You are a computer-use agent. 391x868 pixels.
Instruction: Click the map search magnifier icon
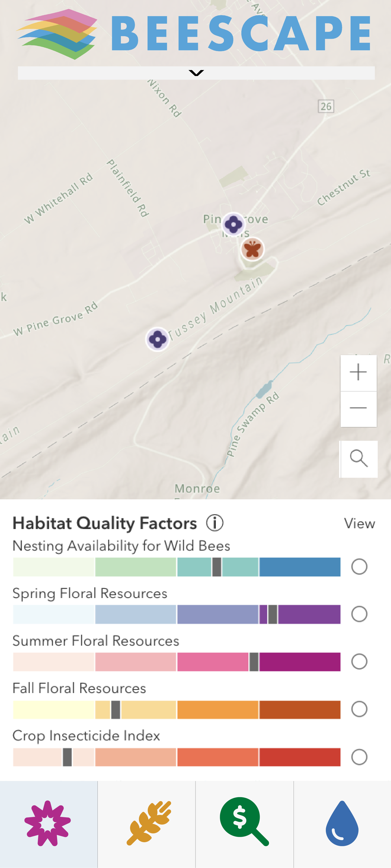click(358, 459)
